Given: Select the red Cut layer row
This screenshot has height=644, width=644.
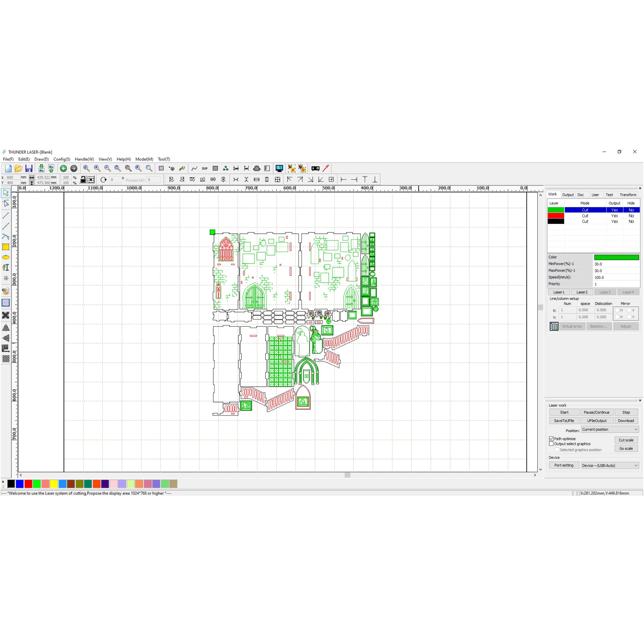Looking at the screenshot, I should pyautogui.click(x=585, y=216).
